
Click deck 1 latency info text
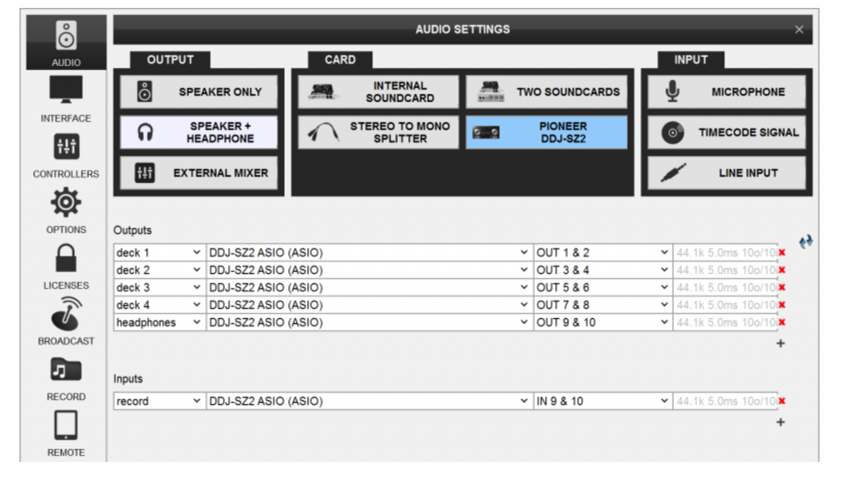[726, 252]
